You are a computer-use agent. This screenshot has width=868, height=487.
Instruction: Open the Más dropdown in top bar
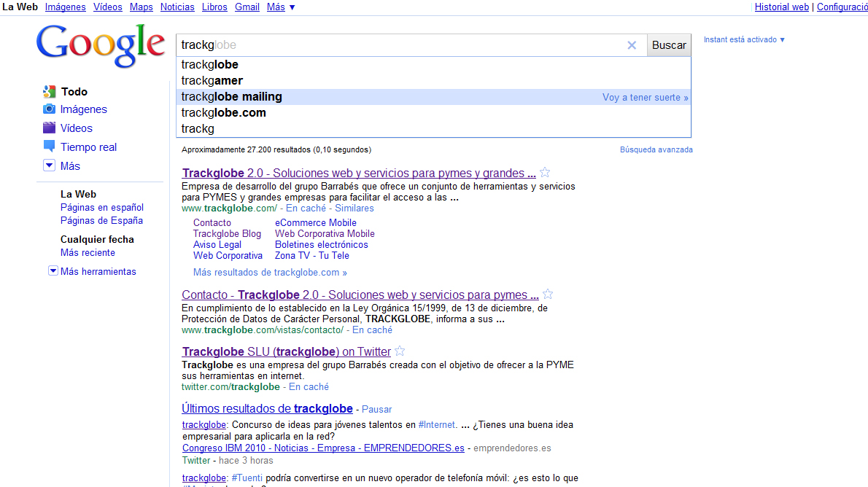pos(282,7)
